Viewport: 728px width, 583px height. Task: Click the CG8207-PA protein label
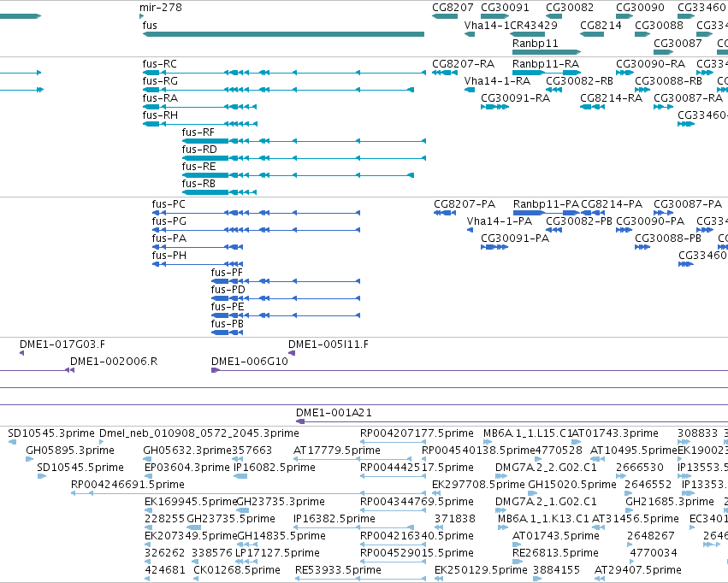pos(465,204)
